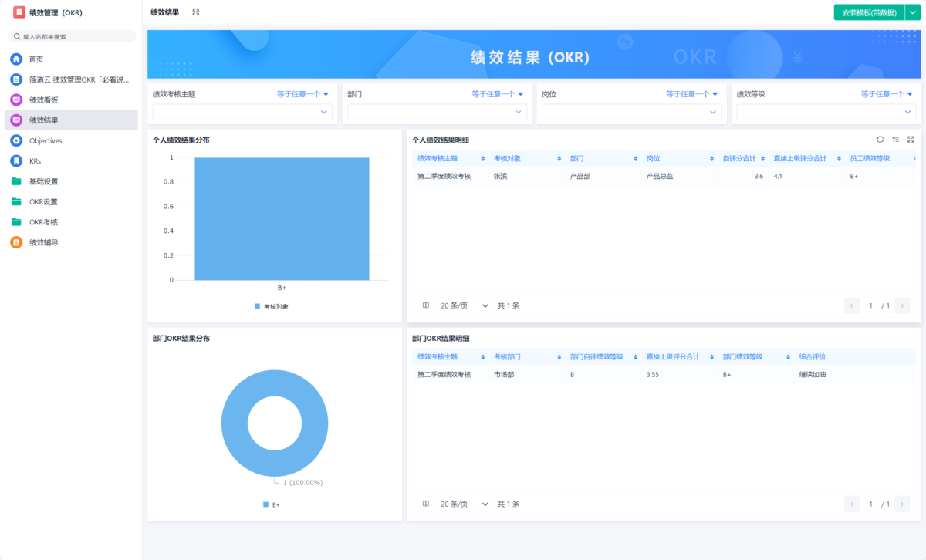Sort by 考核对象 column arrows
This screenshot has height=560, width=926.
[x=559, y=158]
